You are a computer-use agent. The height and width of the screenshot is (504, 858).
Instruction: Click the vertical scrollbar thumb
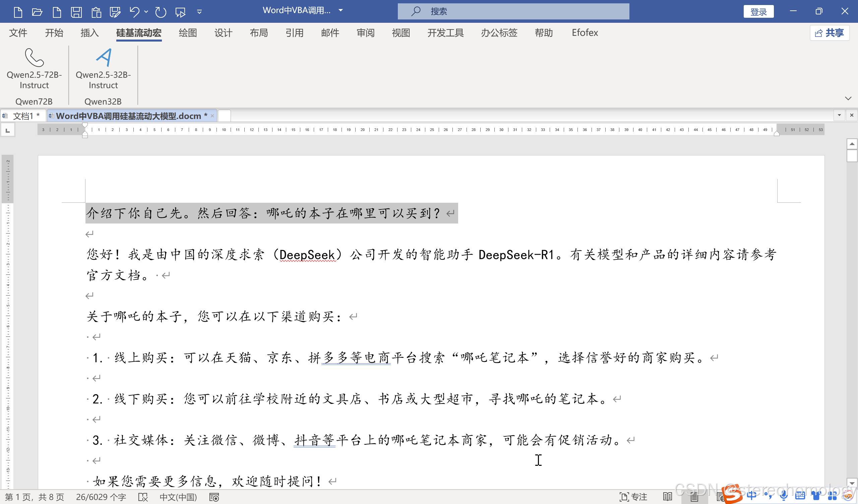point(852,156)
